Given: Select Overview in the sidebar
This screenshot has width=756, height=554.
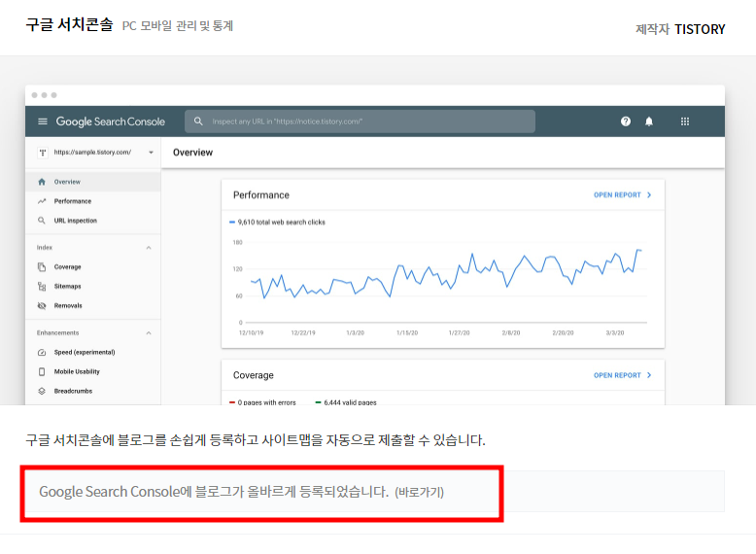Looking at the screenshot, I should [93, 182].
